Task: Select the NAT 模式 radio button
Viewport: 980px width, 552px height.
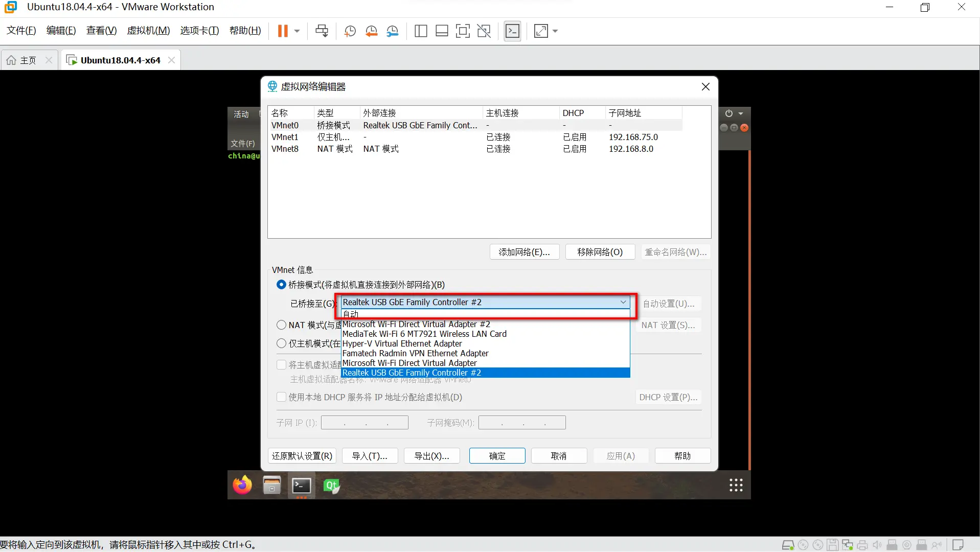Action: (x=281, y=325)
